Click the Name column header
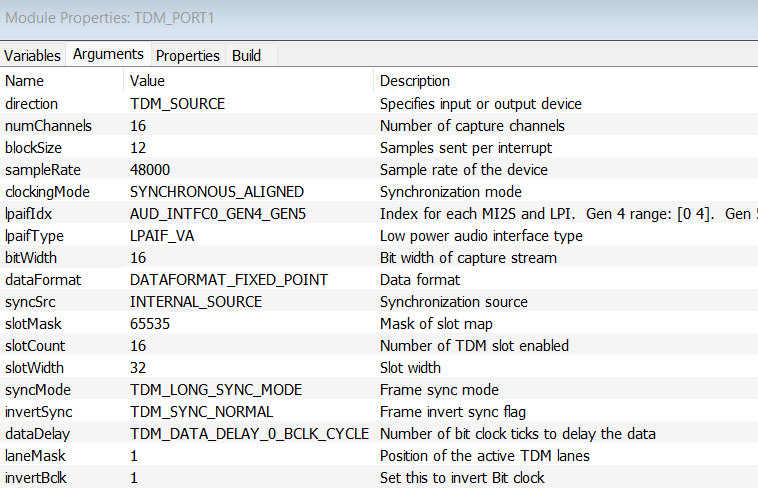 pos(25,81)
